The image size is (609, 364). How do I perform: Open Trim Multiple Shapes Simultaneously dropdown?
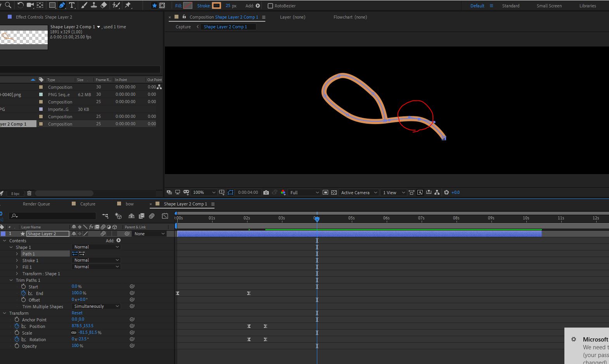pyautogui.click(x=96, y=306)
